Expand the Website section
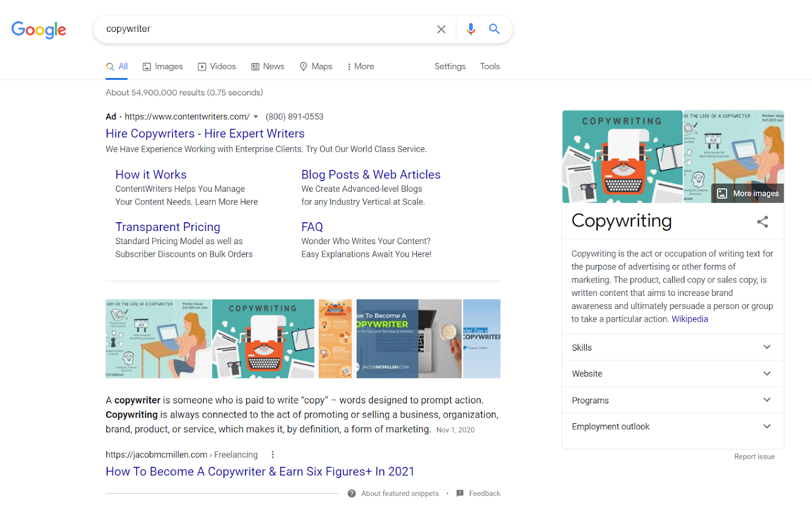The image size is (812, 509). [x=672, y=374]
